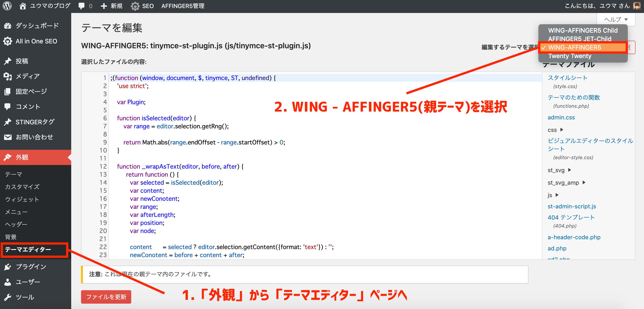
Task: Click the 固定ページ pages icon
Action: 7,92
